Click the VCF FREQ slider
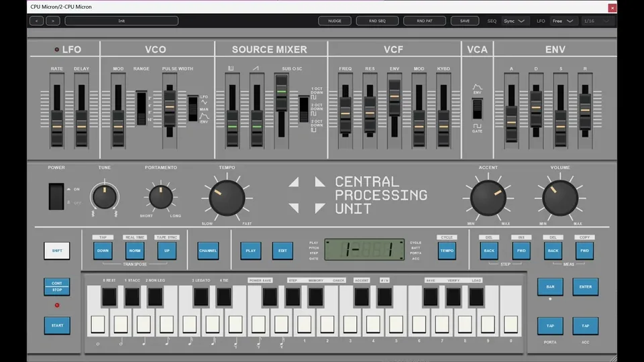644x362 pixels. (345, 113)
